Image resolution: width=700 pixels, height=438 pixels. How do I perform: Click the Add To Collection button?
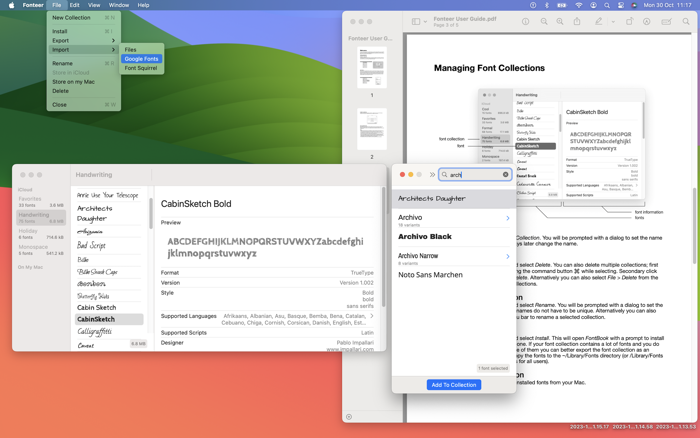[454, 385]
